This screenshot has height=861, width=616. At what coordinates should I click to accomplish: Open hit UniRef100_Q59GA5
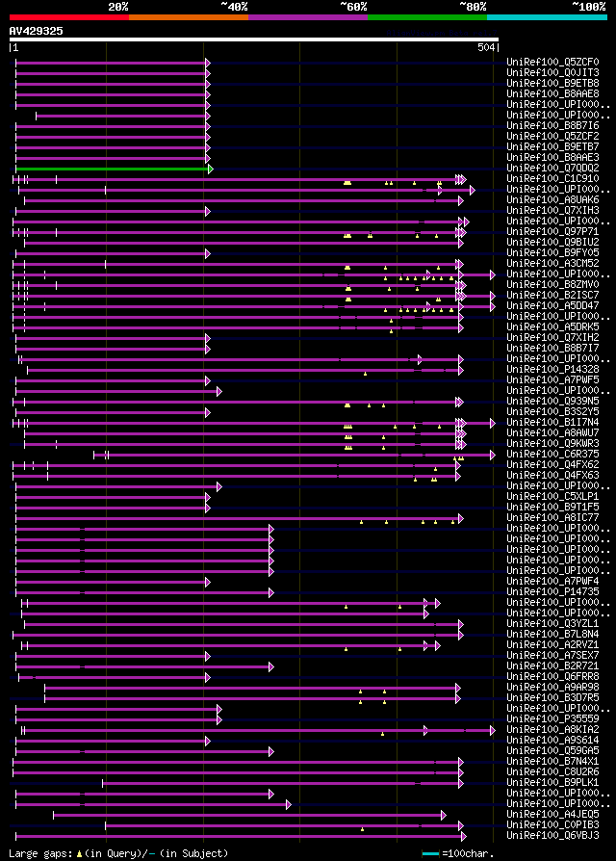tap(552, 750)
